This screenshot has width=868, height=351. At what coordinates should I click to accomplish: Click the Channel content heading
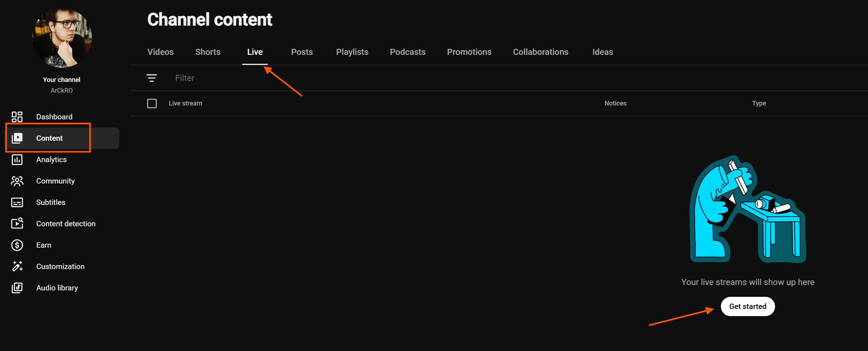pyautogui.click(x=210, y=20)
